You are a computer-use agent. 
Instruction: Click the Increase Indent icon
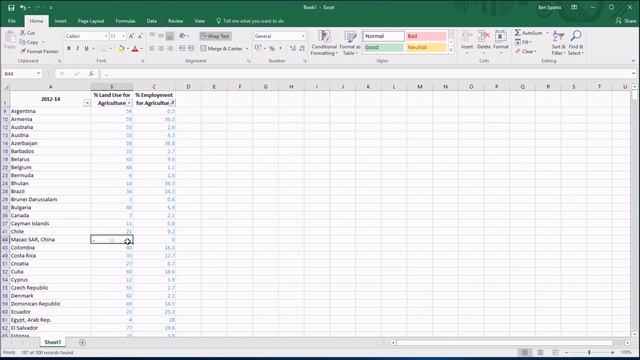191,48
